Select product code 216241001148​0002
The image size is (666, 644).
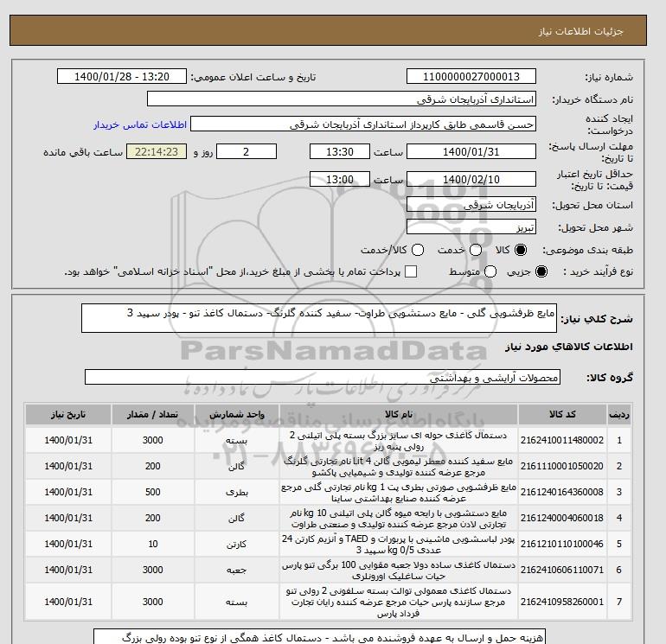tap(562, 440)
